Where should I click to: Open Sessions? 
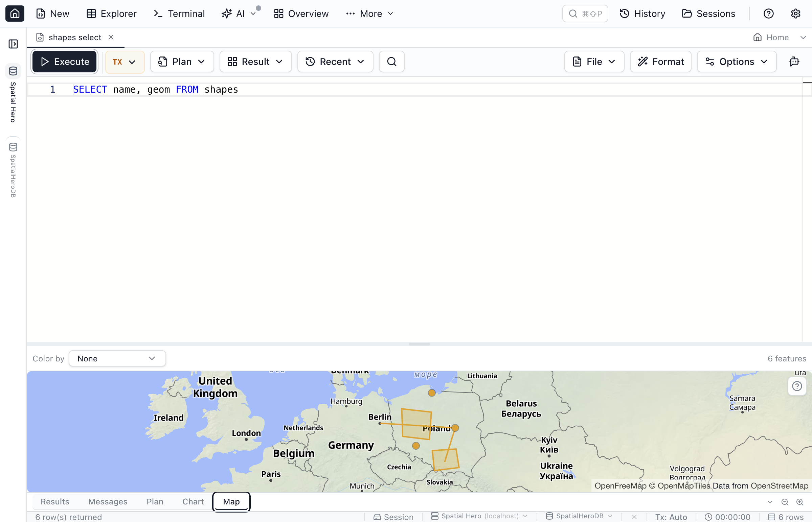708,14
